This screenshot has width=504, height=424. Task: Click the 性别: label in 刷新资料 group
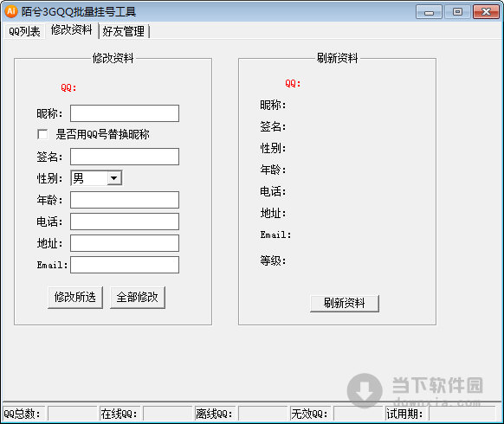(x=273, y=149)
